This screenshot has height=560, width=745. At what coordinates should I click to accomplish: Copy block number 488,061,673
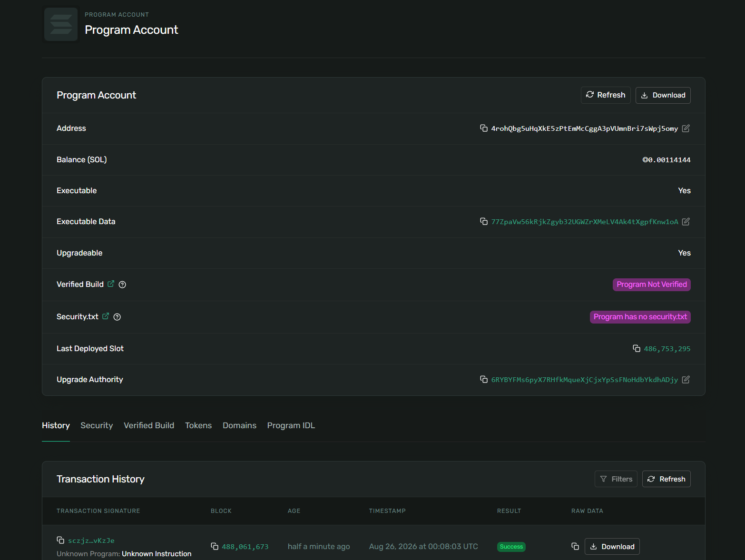(215, 546)
